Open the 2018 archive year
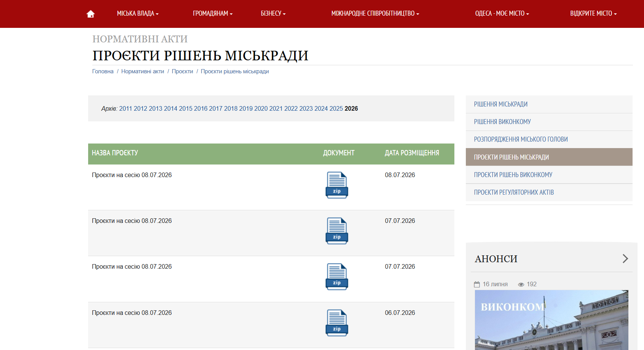The width and height of the screenshot is (644, 350). (x=231, y=108)
